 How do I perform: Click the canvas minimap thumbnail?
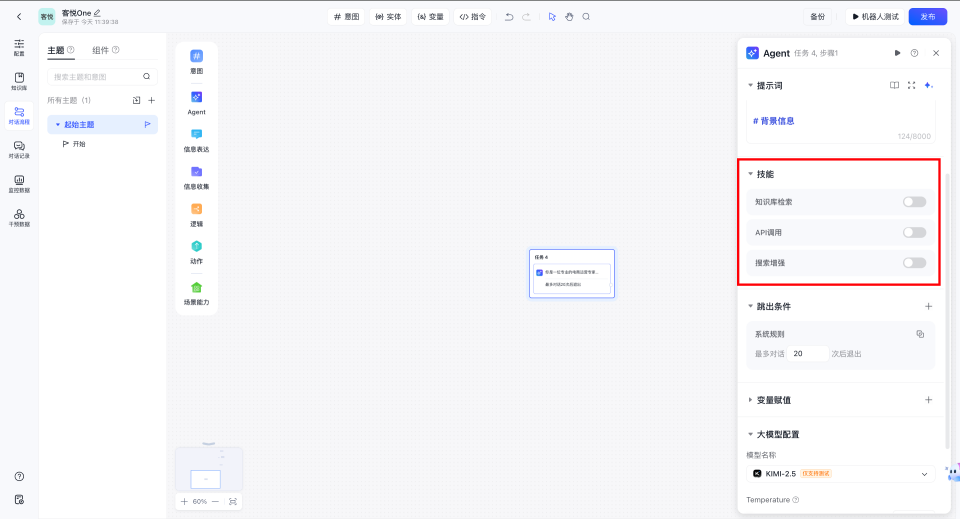point(209,469)
